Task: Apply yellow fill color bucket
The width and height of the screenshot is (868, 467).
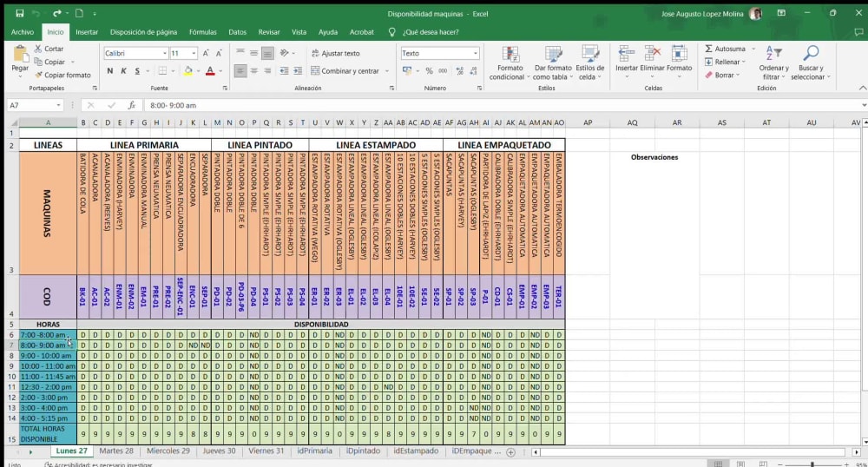Action: click(188, 71)
